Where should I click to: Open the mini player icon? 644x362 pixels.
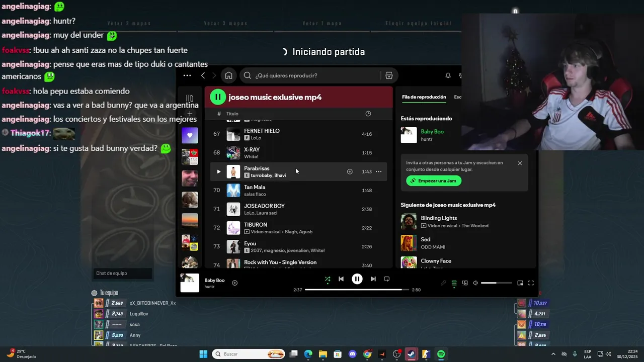point(520,283)
